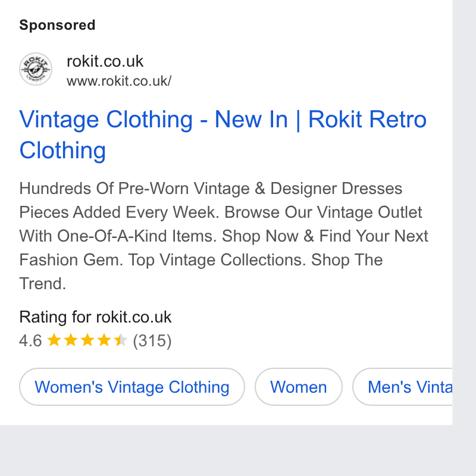Click the half-filled fifth rating star
476x476 pixels.
(x=121, y=340)
